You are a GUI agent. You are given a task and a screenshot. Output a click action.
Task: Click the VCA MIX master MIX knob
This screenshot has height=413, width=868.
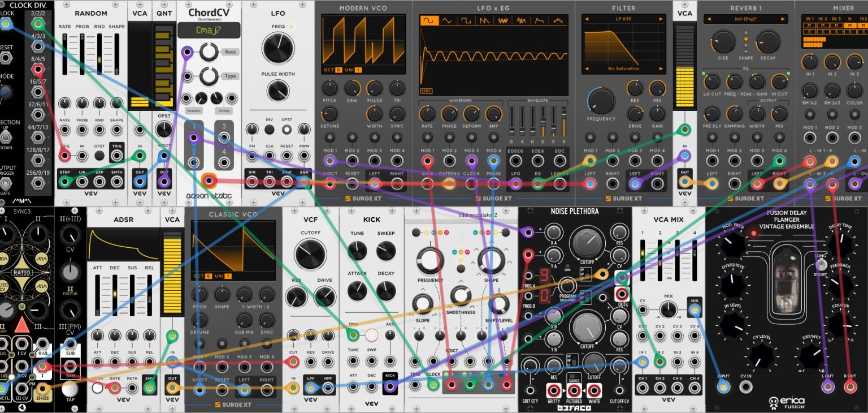[x=668, y=309]
